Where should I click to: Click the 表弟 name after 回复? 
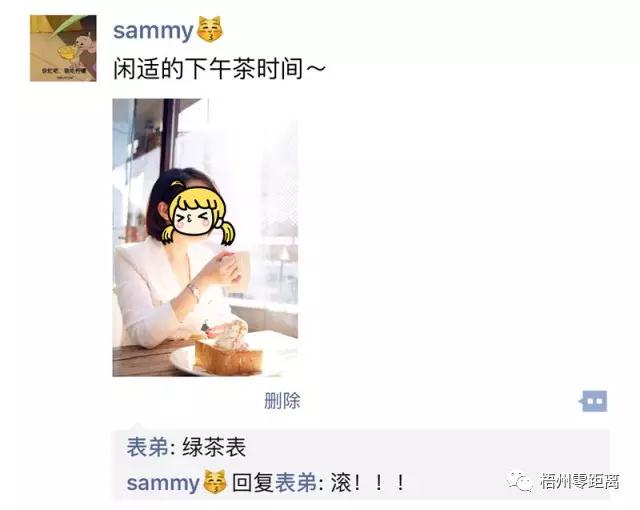click(296, 483)
